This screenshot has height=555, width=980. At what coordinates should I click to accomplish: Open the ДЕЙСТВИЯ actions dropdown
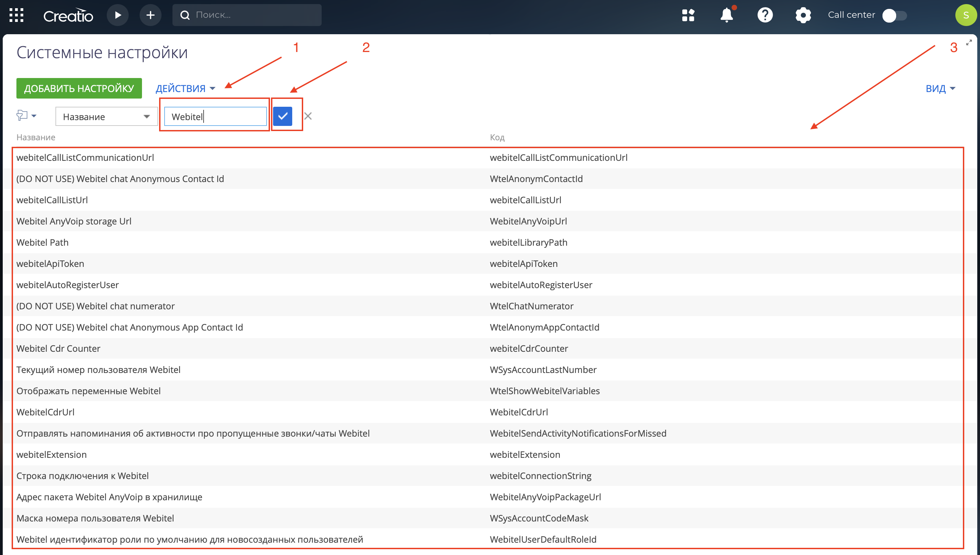185,88
